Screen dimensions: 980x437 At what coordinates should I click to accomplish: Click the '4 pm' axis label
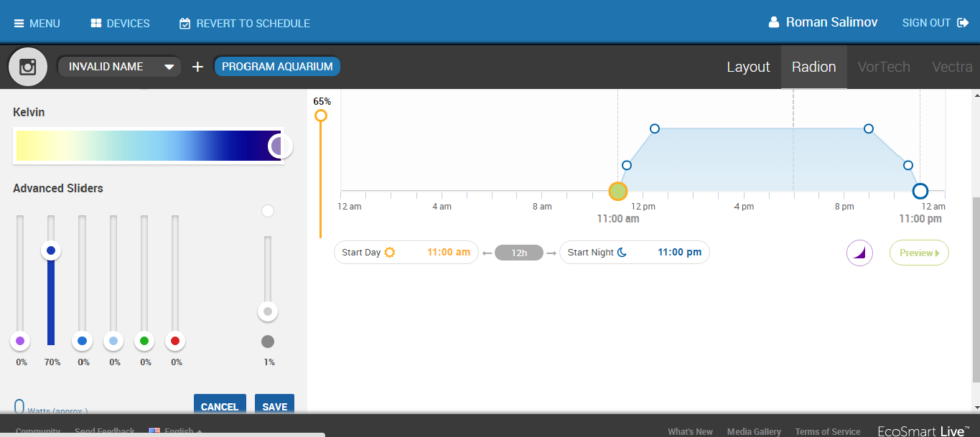pos(744,207)
